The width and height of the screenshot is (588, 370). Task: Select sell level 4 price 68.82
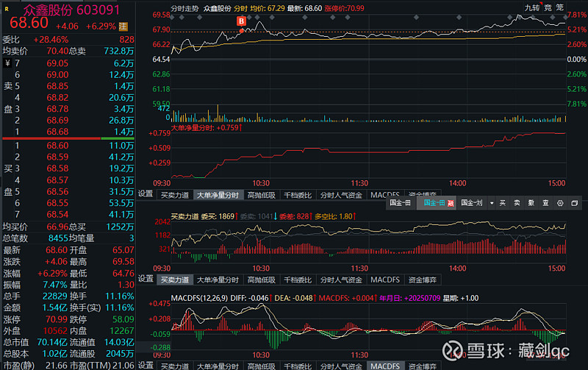tap(57, 98)
